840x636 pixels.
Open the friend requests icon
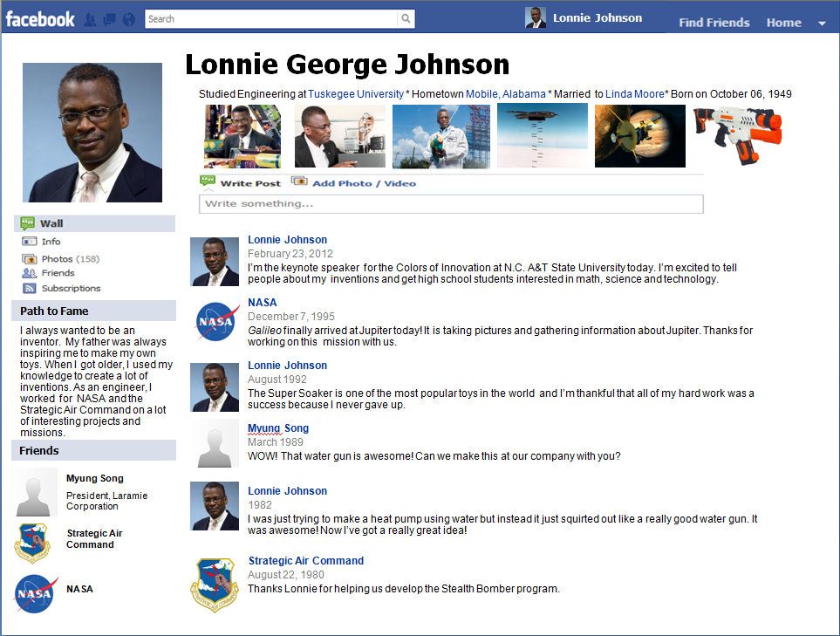90,20
